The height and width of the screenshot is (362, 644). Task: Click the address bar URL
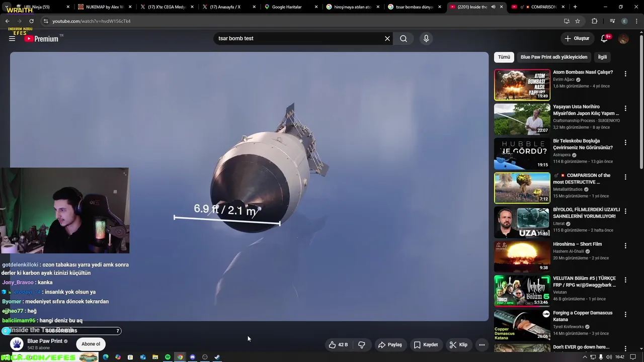point(92,21)
